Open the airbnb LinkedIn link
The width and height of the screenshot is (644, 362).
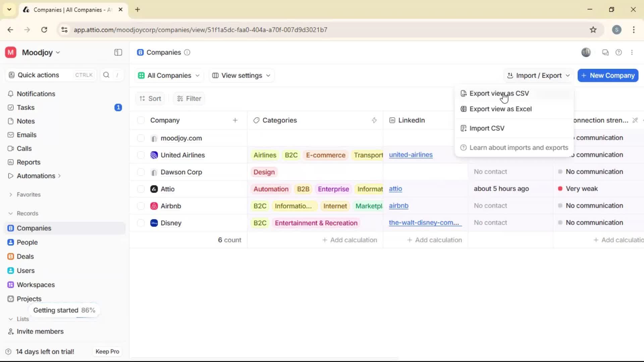pos(398,206)
